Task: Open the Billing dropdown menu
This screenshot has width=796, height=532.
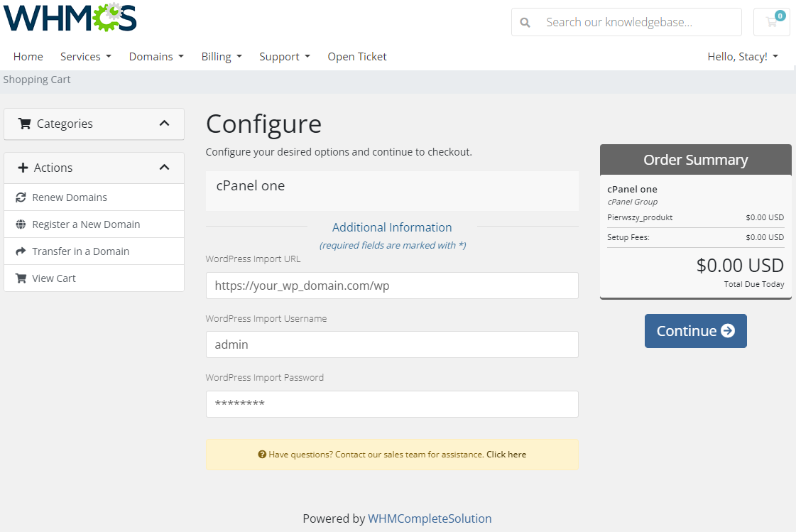Action: click(x=221, y=56)
